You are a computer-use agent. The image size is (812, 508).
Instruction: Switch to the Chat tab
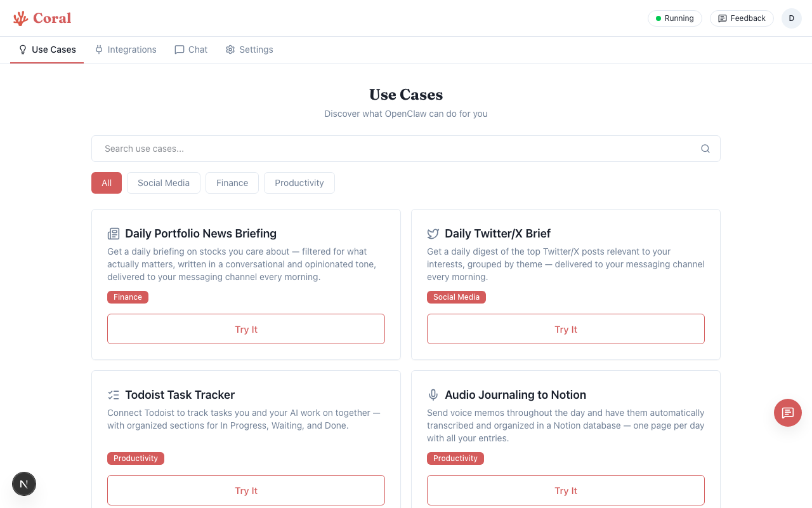[191, 49]
